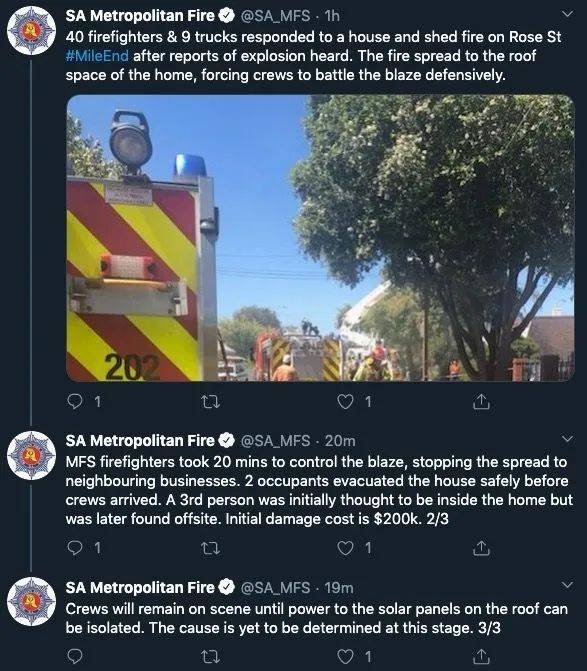This screenshot has height=671, width=587.
Task: Reply to the 2/3 damage cost tweet
Action: tap(75, 547)
